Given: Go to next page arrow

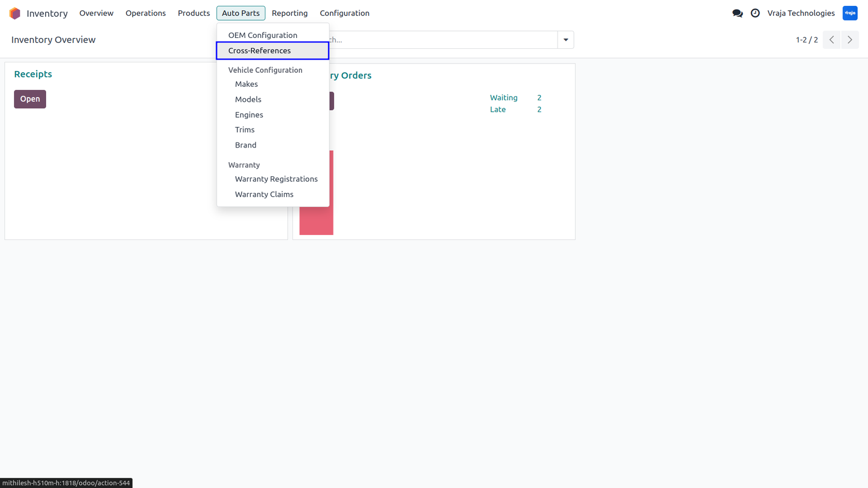Looking at the screenshot, I should pyautogui.click(x=850, y=40).
